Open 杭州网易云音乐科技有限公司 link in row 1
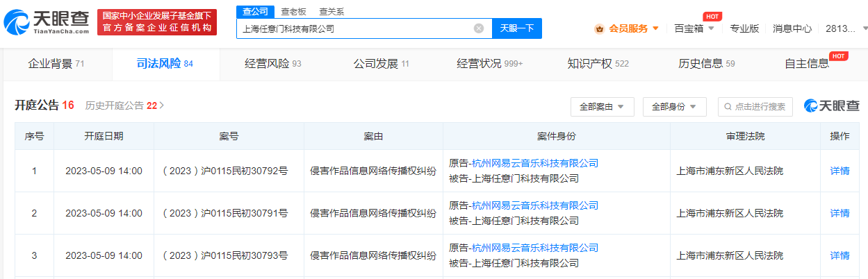Image resolution: width=868 pixels, height=279 pixels. click(534, 163)
